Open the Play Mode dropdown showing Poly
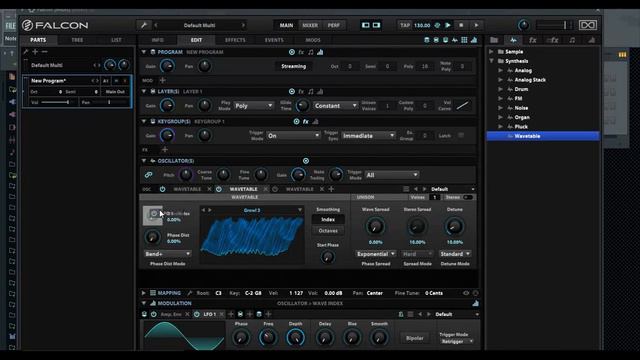The image size is (640, 360). point(253,106)
